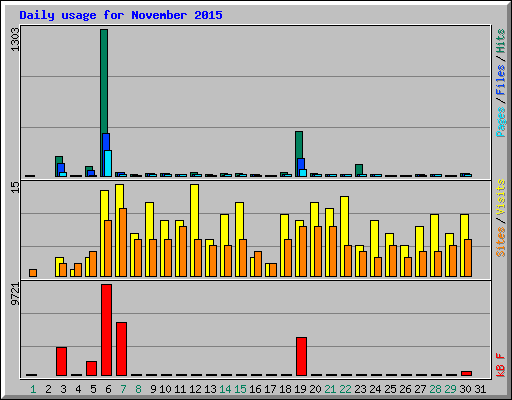Click the orange sites bar for day 20
512x400 pixels.
(318, 251)
